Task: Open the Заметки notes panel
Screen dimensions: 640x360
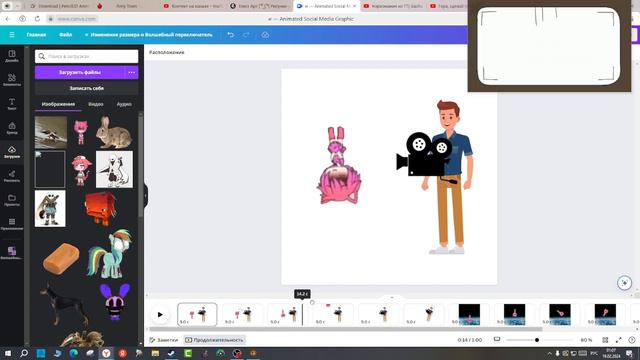Action: 164,340
